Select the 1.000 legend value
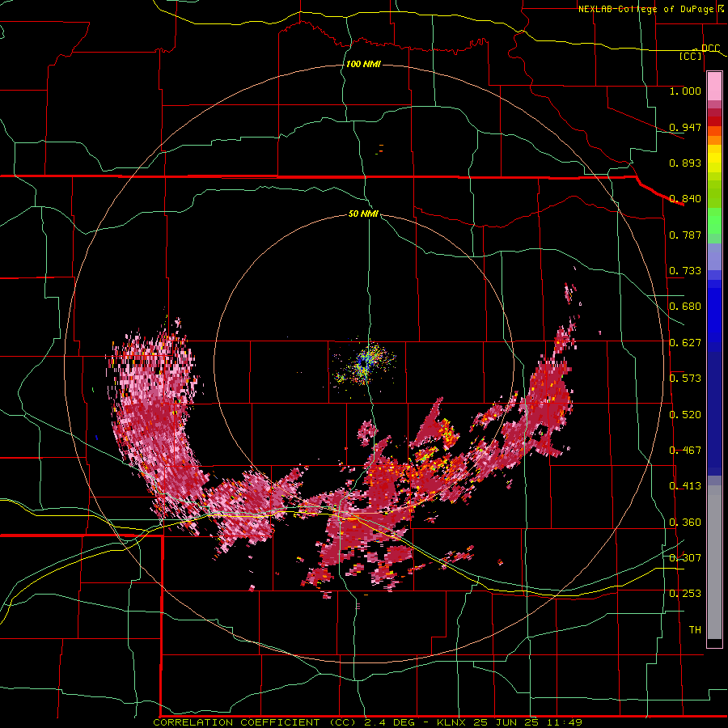 [685, 91]
